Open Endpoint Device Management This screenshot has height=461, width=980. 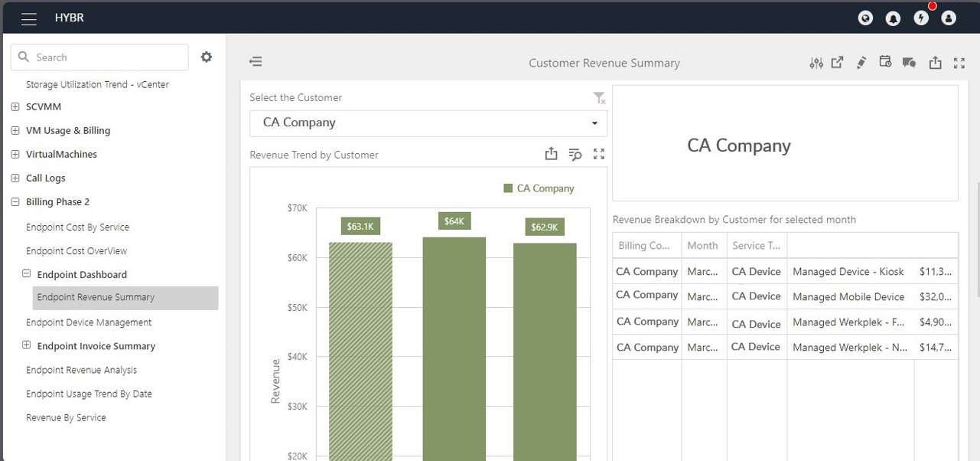(x=89, y=322)
